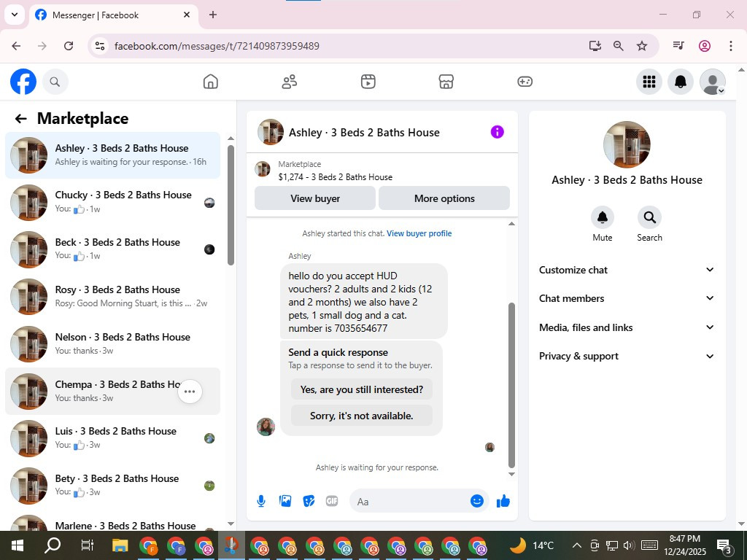
Task: Choose a sticker icon
Action: pos(309,501)
